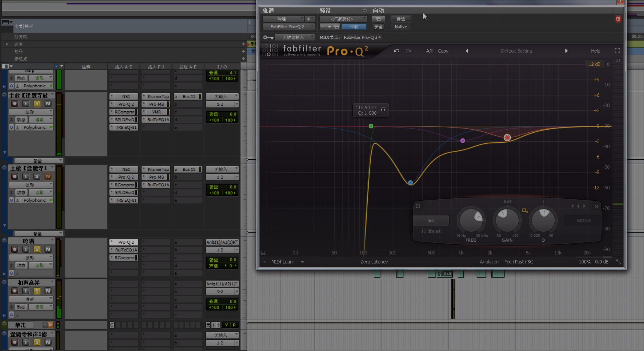Open the 12 dB display range dropdown
Viewport: 644px width, 351px height.
point(594,64)
